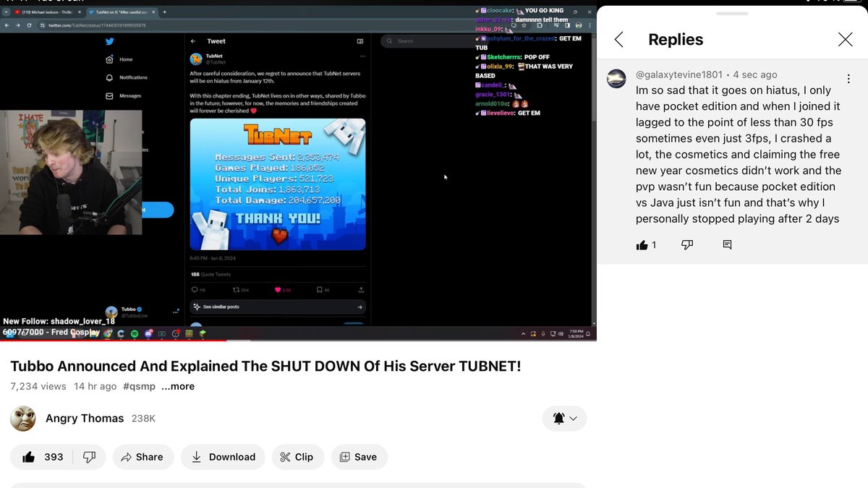868x488 pixels.
Task: Open Home in Twitter sidebar
Action: [119, 59]
